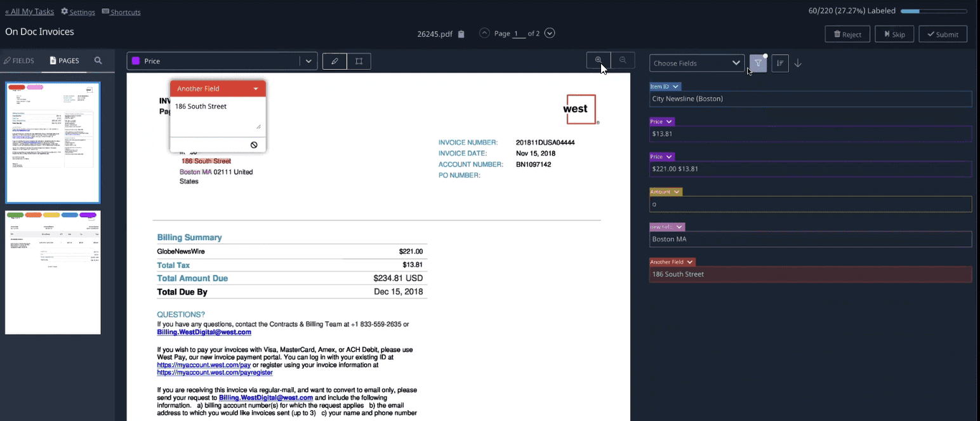Switch to the PAGES tab
This screenshot has width=980, height=421.
[64, 60]
